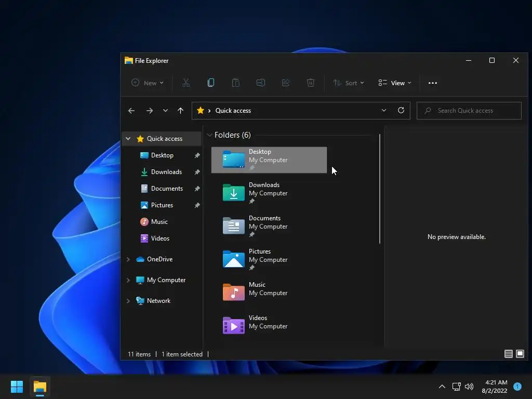Unpin Pictures using sidebar pin icon
This screenshot has width=532, height=399.
(197, 205)
